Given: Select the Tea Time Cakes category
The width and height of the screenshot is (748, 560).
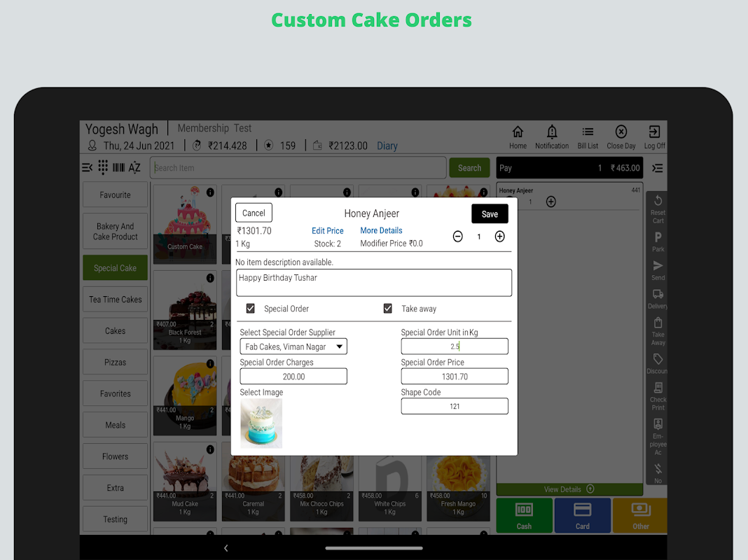Looking at the screenshot, I should 115,300.
